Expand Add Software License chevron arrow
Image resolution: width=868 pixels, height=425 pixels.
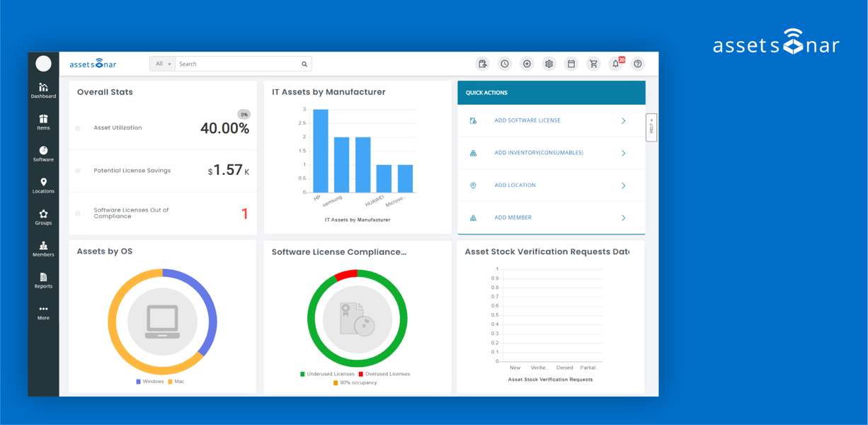(623, 121)
